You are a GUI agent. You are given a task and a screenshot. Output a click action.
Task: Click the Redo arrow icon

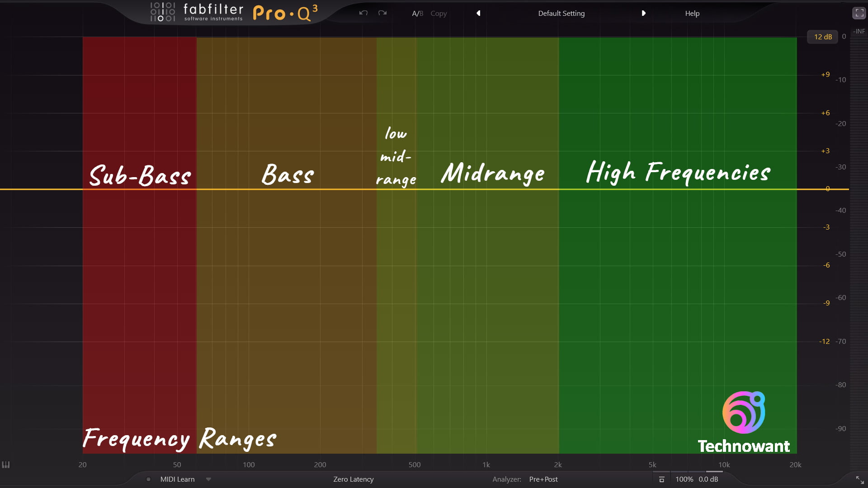[x=382, y=13]
